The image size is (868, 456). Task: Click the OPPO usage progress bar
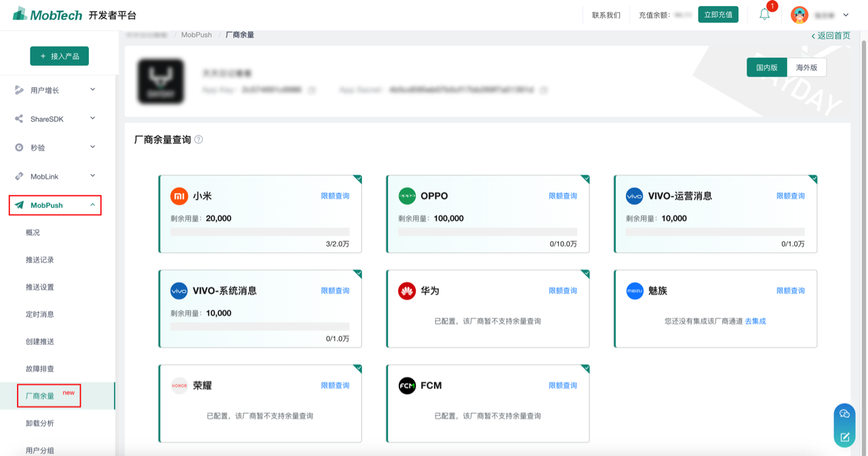pyautogui.click(x=488, y=232)
